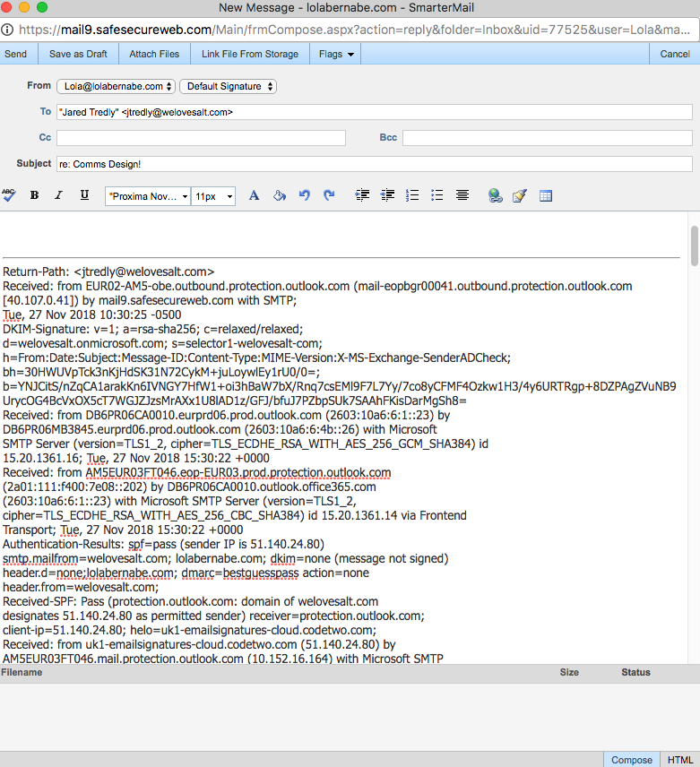Insert a table into the message
This screenshot has height=767, width=700.
[x=545, y=195]
